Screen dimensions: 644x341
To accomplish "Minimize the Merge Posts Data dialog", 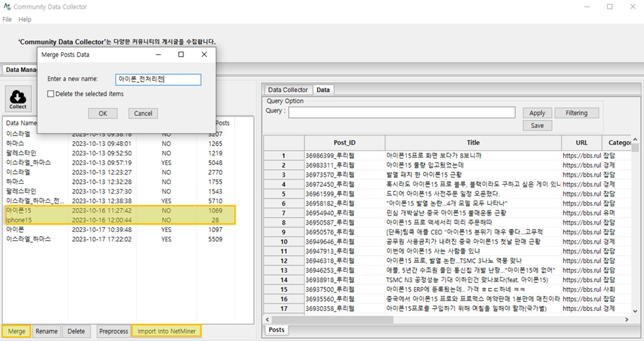I will 158,54.
